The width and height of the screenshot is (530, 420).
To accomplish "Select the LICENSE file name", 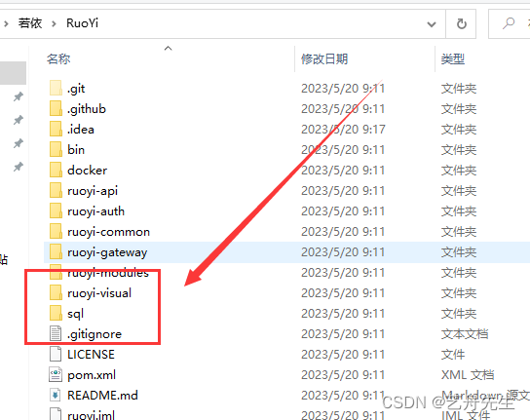I will tap(91, 355).
